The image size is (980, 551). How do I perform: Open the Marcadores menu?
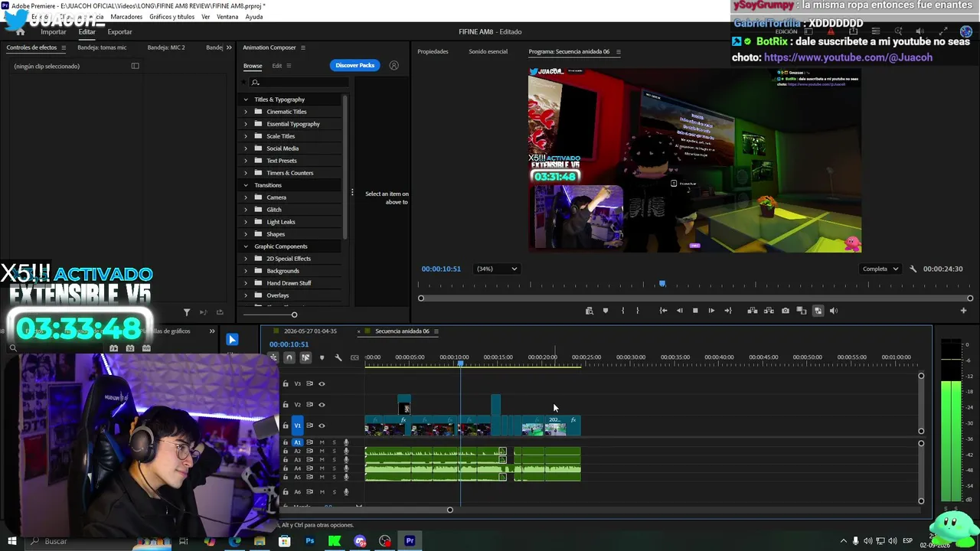[126, 17]
